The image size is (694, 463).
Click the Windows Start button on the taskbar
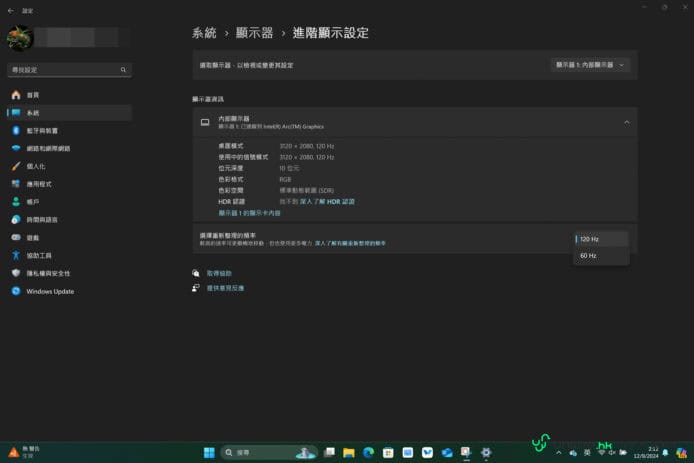coord(209,453)
